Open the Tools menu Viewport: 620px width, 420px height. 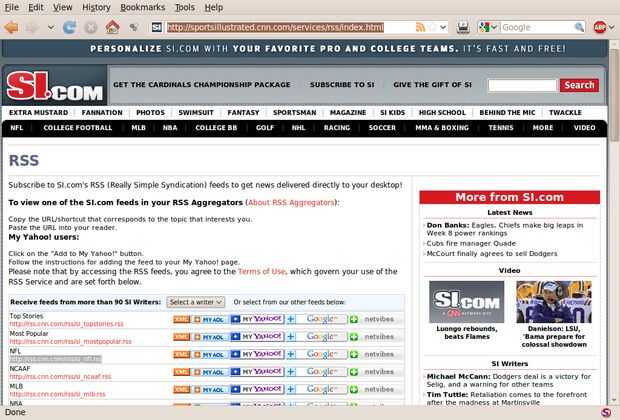point(185,7)
